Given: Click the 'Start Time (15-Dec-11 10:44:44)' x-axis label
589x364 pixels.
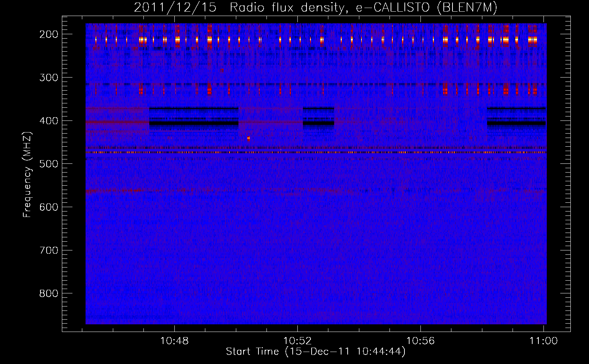Looking at the screenshot, I should (316, 352).
